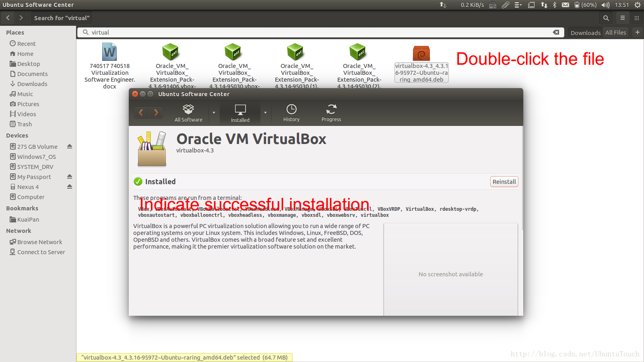This screenshot has width=644, height=362.
Task: Open Desktop folder in sidebar
Action: tap(29, 64)
